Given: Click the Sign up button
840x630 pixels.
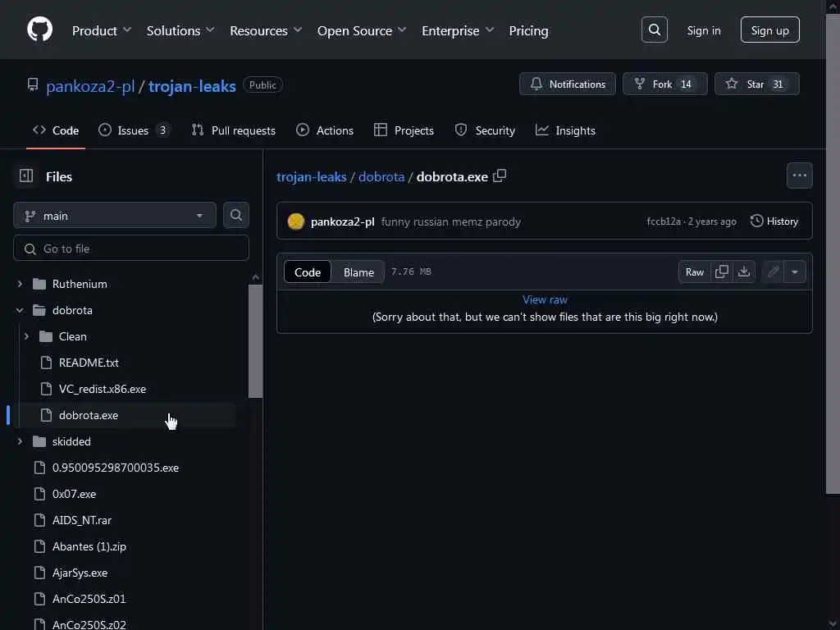Looking at the screenshot, I should [x=769, y=30].
